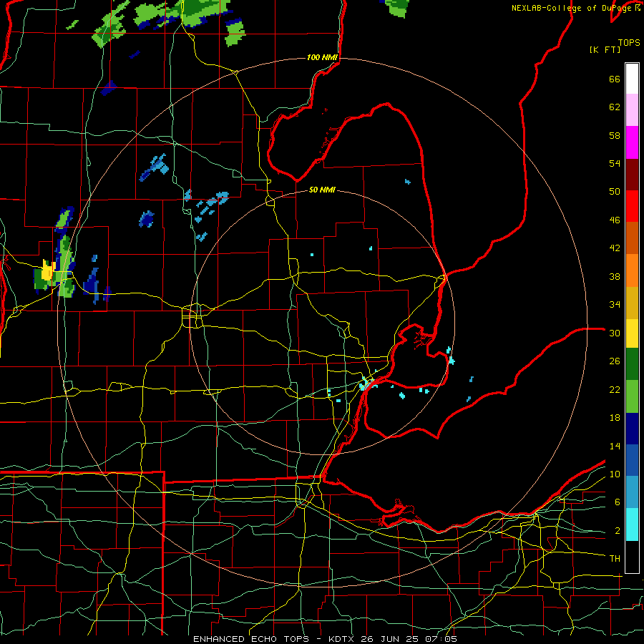The image size is (644, 644).
Task: Click the 50 legend value
Action: 615,191
